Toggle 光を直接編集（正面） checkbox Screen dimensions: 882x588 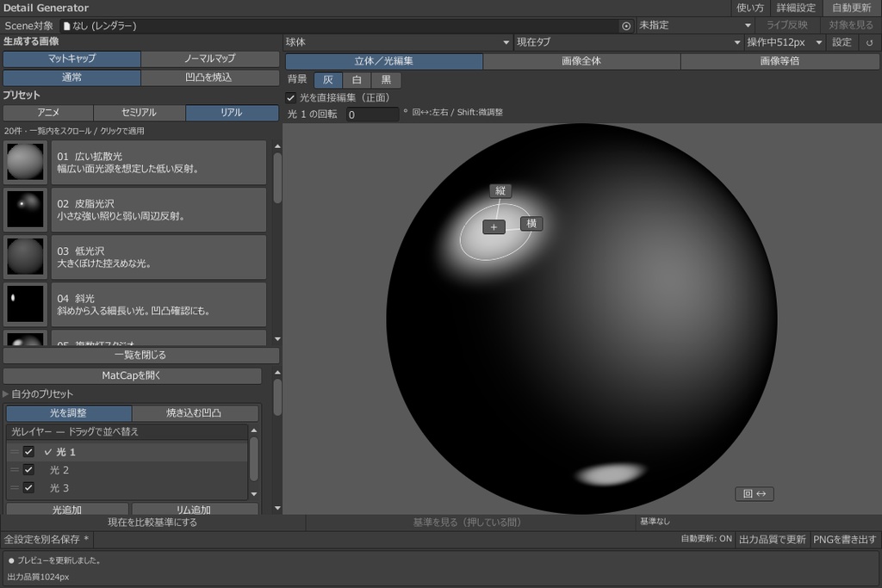[x=290, y=98]
